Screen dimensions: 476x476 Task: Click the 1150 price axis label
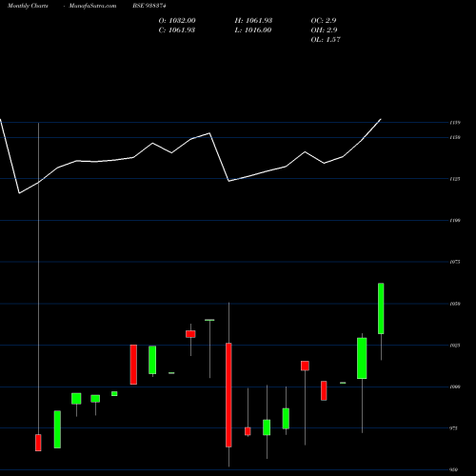[455, 137]
